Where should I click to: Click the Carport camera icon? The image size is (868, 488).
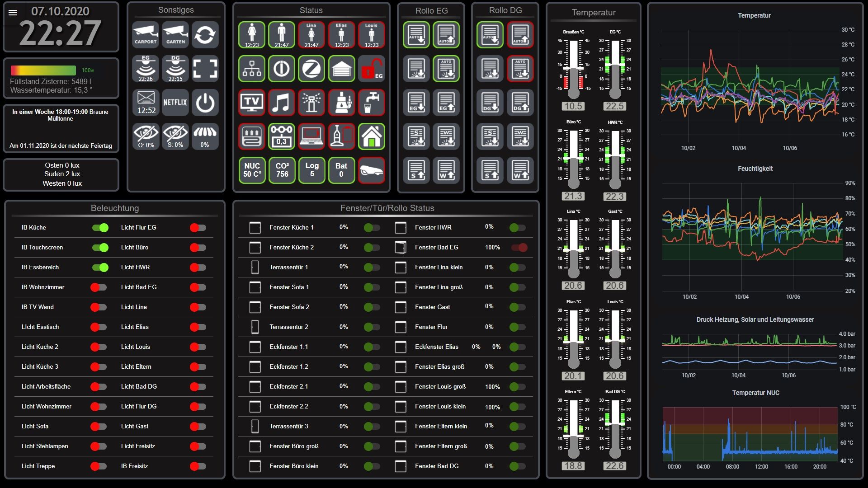pos(146,35)
